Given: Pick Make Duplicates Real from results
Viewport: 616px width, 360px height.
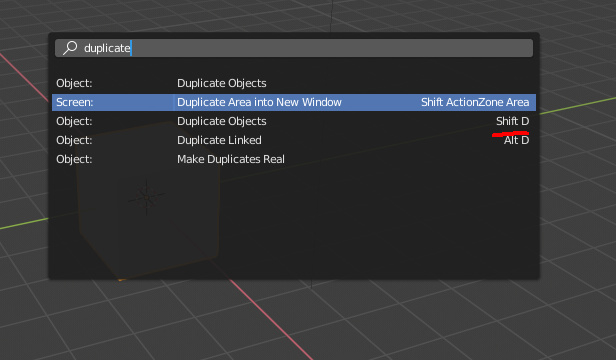Looking at the screenshot, I should 294,159.
